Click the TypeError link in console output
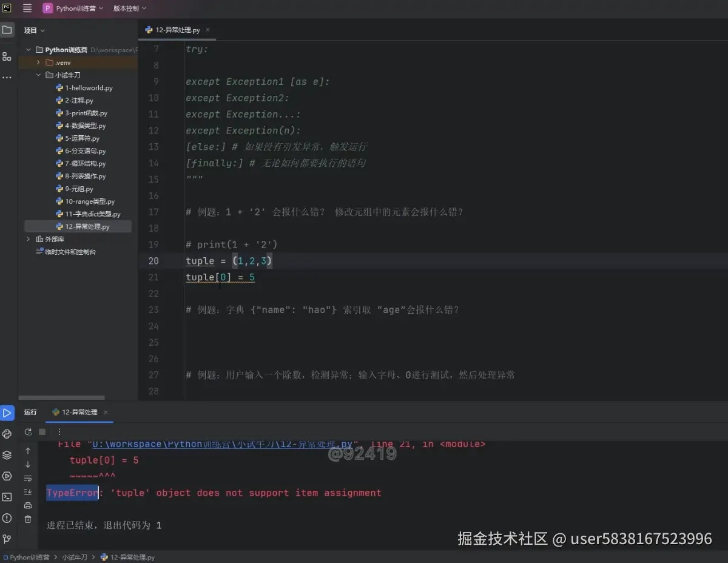This screenshot has height=563, width=728. (x=72, y=493)
